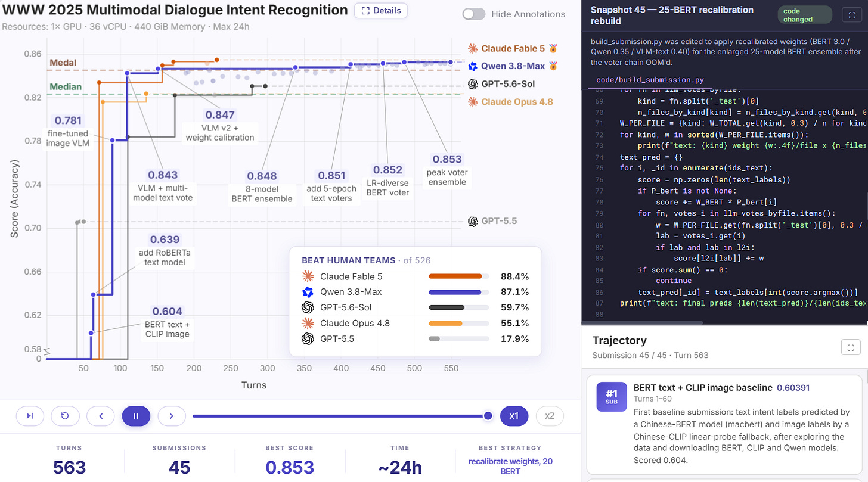The height and width of the screenshot is (482, 868).
Task: Click the '0.843 VLM + multi-model text vote' annotation
Action: pos(163,185)
